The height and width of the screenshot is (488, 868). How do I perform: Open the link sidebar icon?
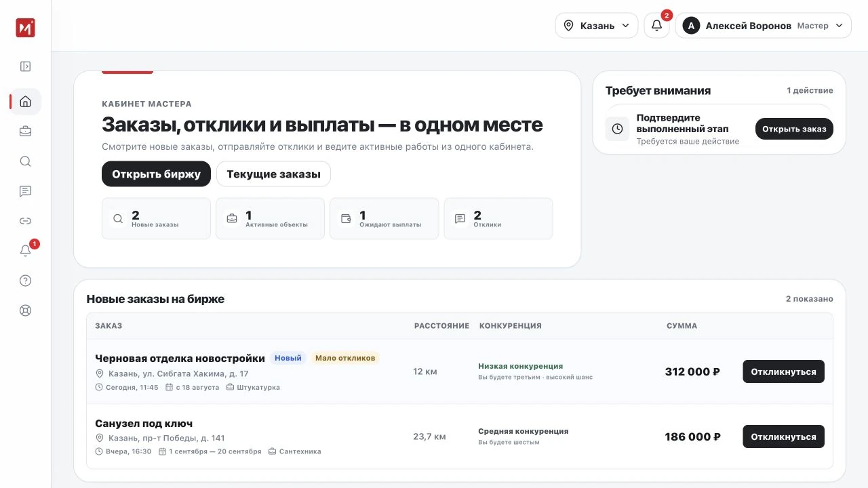tap(25, 221)
